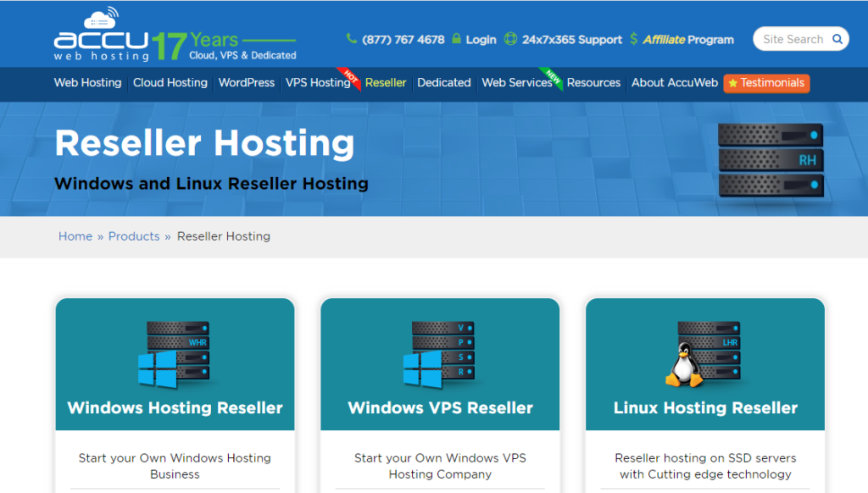Click the AccuWeb Hosting logo
This screenshot has width=868, height=493.
pyautogui.click(x=102, y=34)
